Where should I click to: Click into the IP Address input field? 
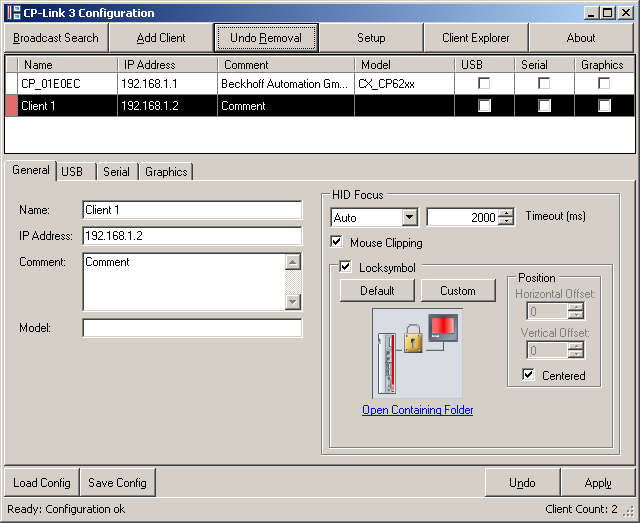(192, 236)
